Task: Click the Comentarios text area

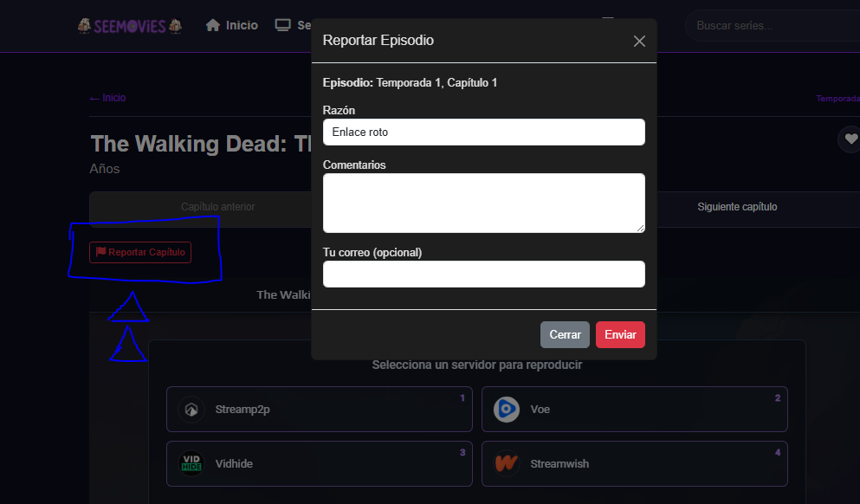Action: point(483,203)
